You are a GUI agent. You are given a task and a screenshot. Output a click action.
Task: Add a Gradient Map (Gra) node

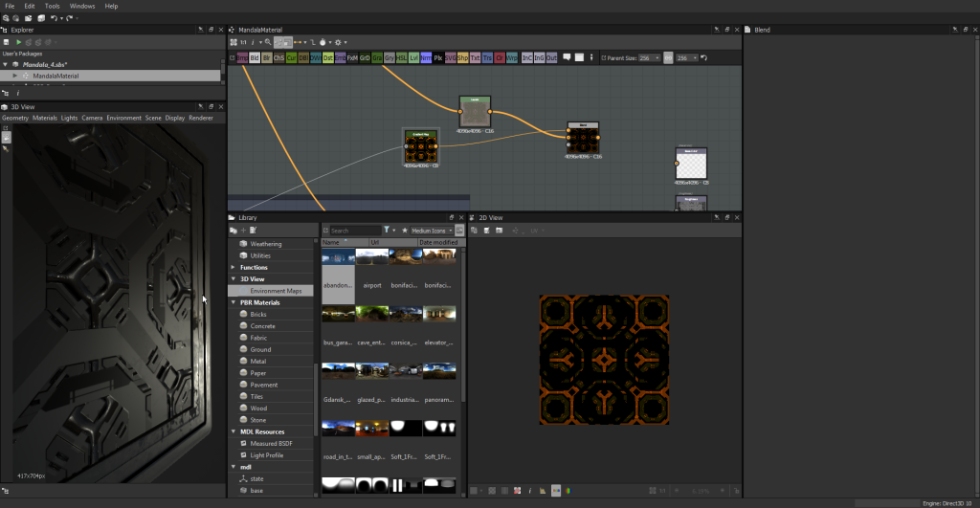coord(377,58)
